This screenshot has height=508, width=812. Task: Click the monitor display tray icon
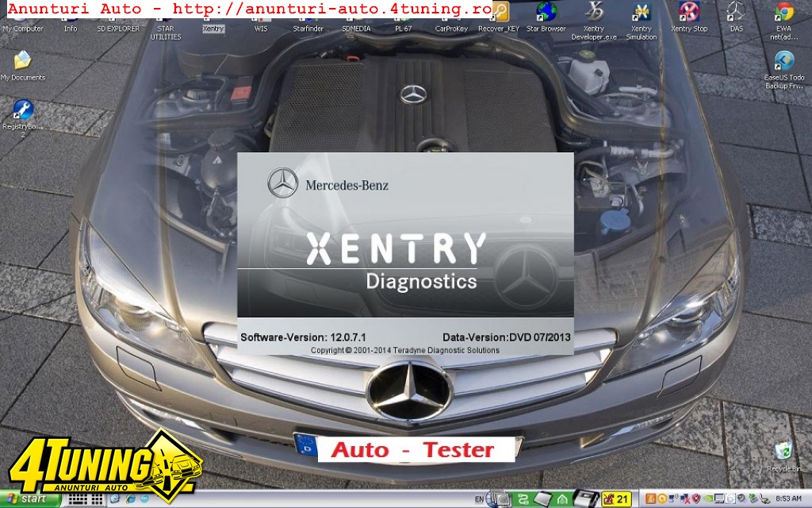(719, 498)
